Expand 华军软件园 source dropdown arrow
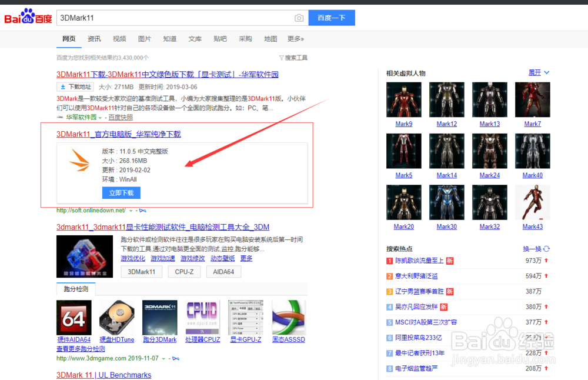The width and height of the screenshot is (588, 380). (100, 118)
